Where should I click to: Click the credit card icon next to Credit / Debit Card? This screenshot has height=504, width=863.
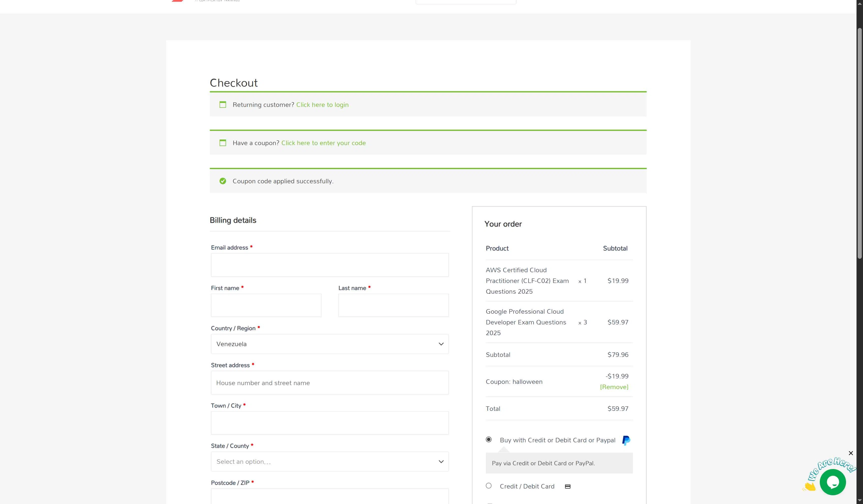[568, 486]
